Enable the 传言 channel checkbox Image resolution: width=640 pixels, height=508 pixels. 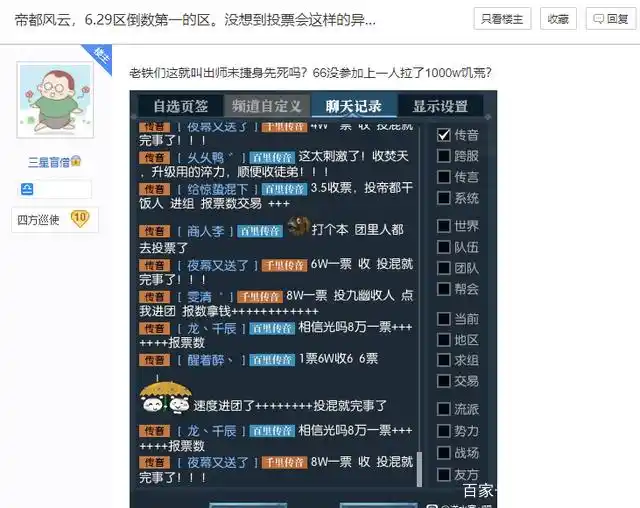tap(444, 177)
